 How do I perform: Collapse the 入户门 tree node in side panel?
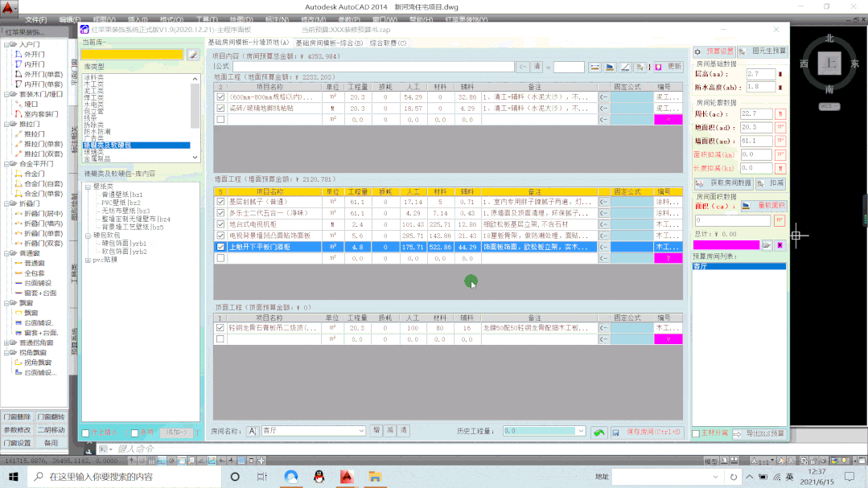[6, 44]
